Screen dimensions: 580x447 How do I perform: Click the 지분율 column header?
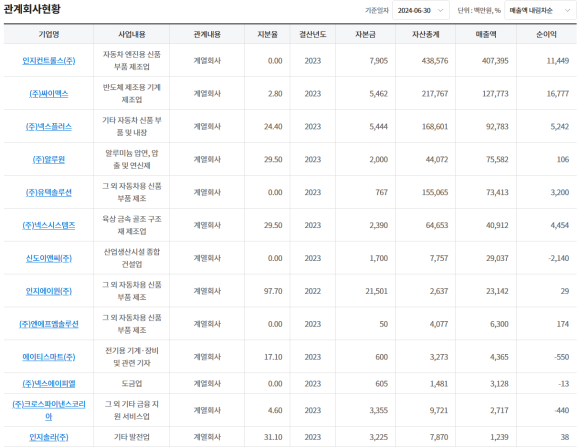[267, 34]
